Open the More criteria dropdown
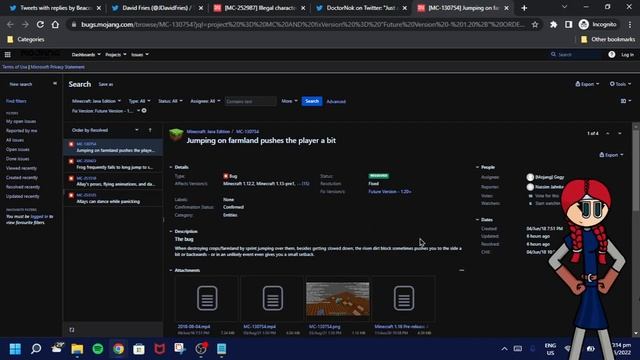Image resolution: width=640 pixels, height=360 pixels. [289, 101]
